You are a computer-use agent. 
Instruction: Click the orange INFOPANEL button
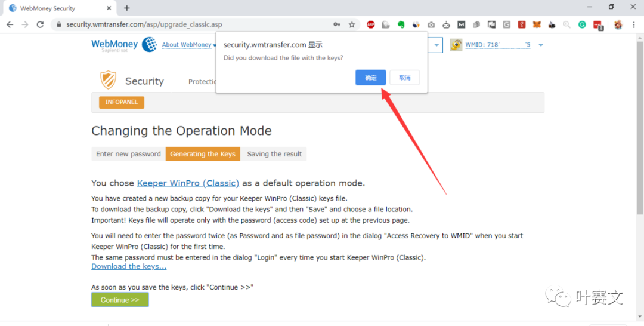tap(121, 102)
